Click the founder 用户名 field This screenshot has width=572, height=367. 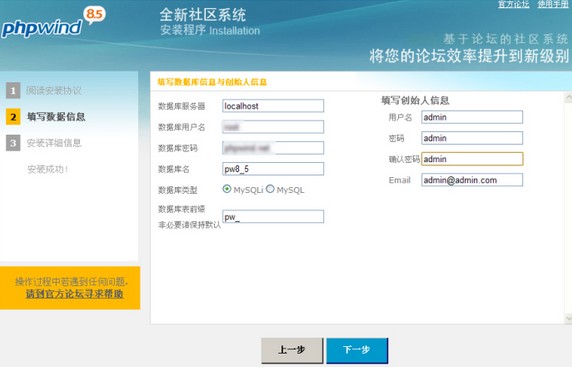point(472,117)
